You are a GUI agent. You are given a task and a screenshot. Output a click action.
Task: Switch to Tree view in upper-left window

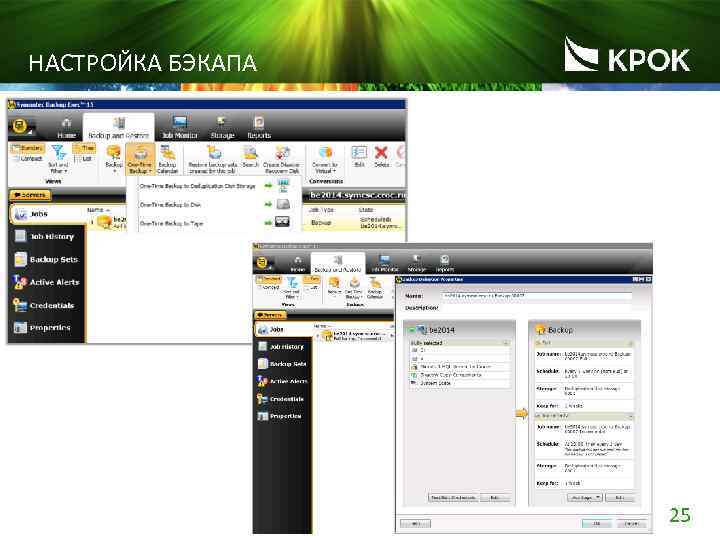(84, 148)
